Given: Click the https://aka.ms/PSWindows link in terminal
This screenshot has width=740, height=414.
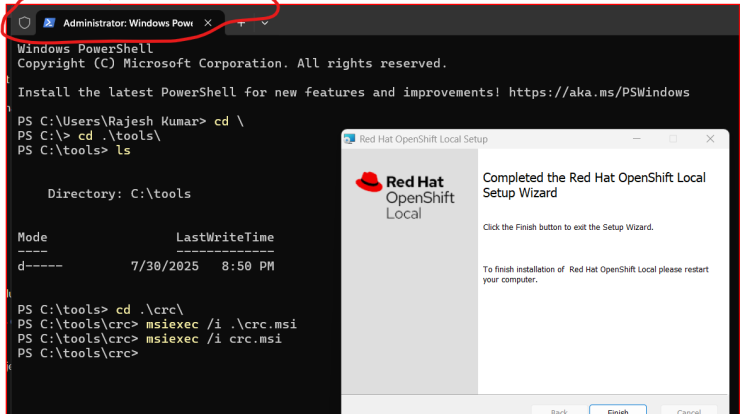Looking at the screenshot, I should 599,92.
